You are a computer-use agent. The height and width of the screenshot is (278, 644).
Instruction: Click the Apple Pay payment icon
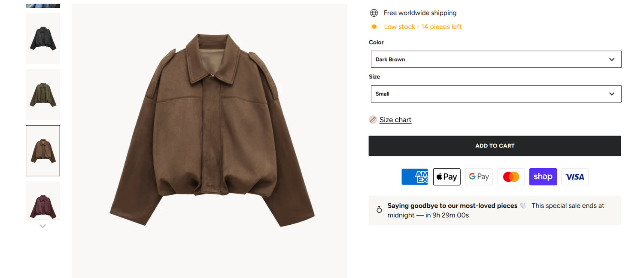pyautogui.click(x=447, y=177)
